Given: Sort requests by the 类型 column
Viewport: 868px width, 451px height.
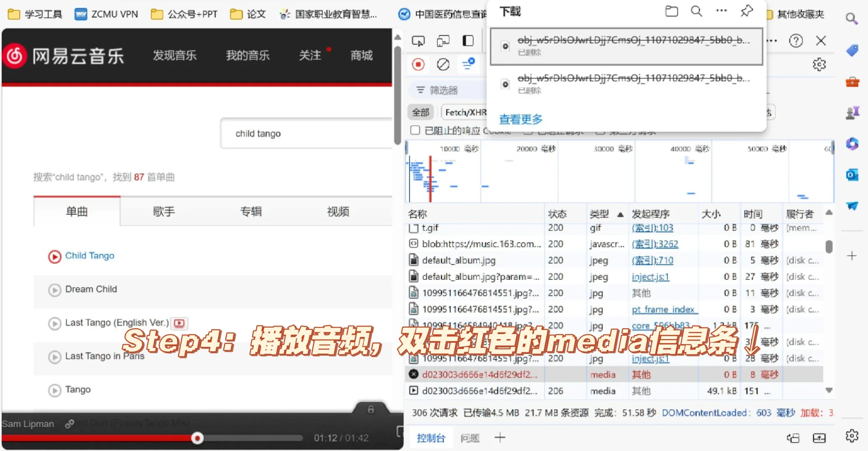Looking at the screenshot, I should coord(600,214).
